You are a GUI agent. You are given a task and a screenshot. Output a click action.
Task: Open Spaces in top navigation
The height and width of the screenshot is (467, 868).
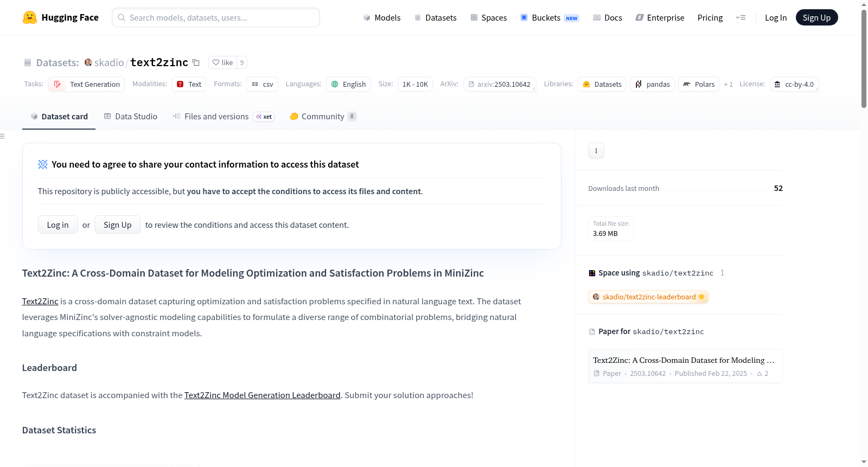coord(489,17)
